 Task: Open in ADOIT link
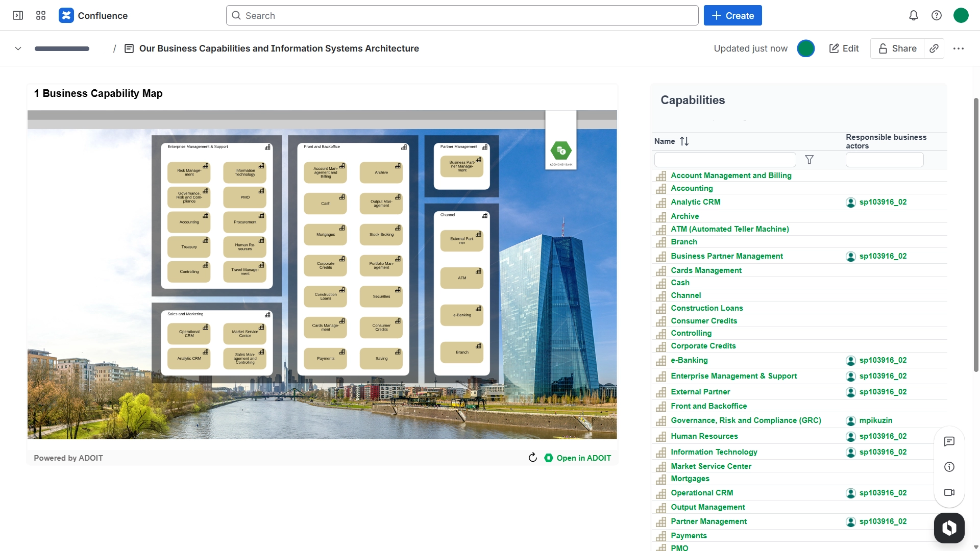[x=578, y=458]
